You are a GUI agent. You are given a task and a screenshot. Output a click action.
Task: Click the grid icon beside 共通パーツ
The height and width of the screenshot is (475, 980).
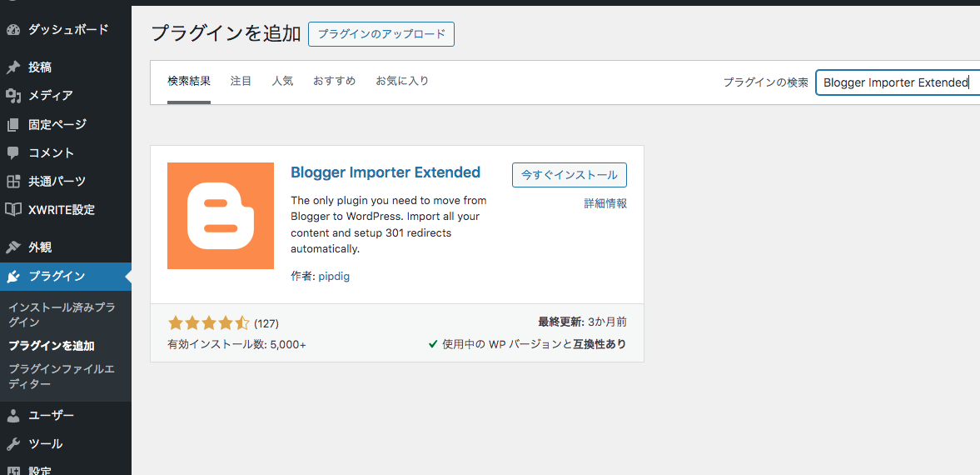[13, 182]
